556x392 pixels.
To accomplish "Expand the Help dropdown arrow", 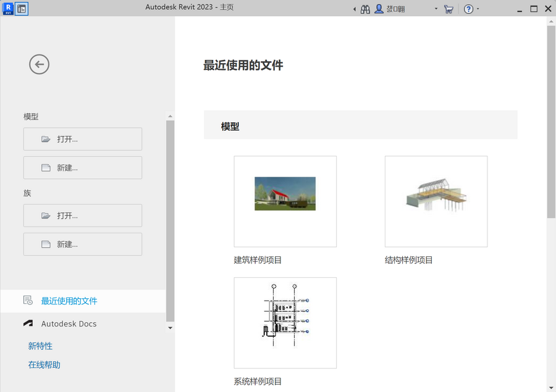I will 478,9.
